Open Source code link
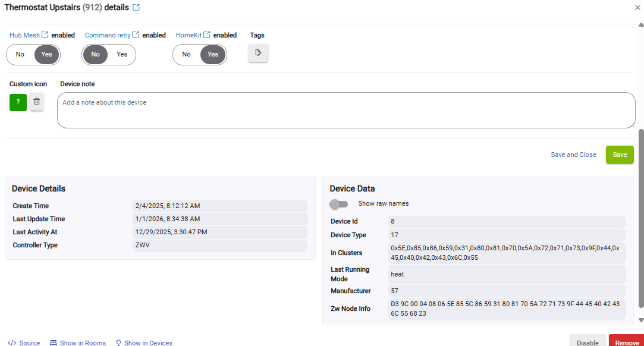Image resolution: width=644 pixels, height=346 pixels. pyautogui.click(x=24, y=342)
